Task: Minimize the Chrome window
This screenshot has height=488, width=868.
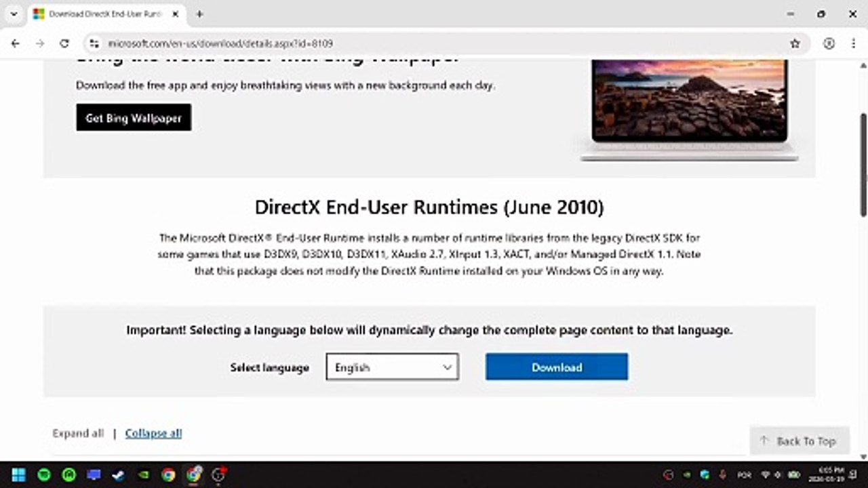Action: tap(791, 14)
